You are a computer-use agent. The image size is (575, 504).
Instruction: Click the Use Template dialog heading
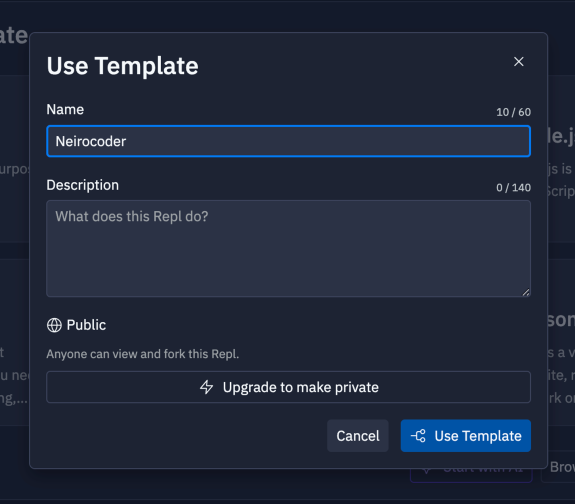point(122,66)
